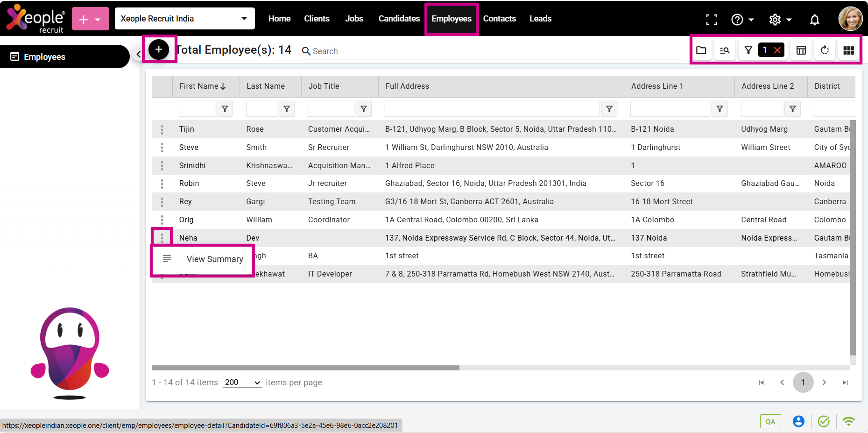Open the advanced search icon
Viewport: 868px width, 433px height.
click(x=725, y=50)
